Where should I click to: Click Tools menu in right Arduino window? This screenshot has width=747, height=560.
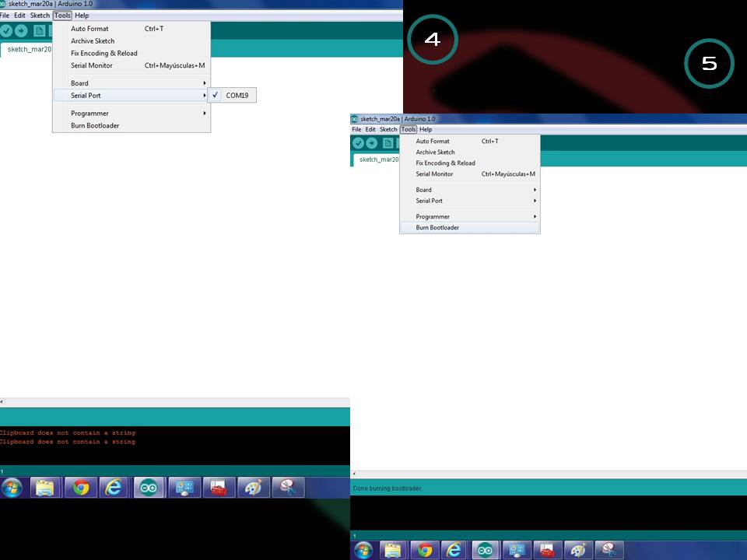tap(409, 130)
